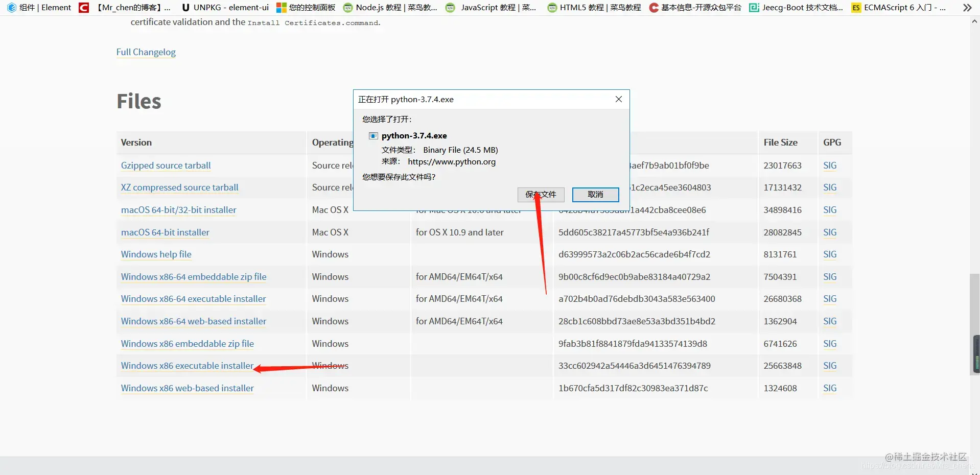Open the SIG link in the x86-64 embeddable zip row

(x=830, y=277)
